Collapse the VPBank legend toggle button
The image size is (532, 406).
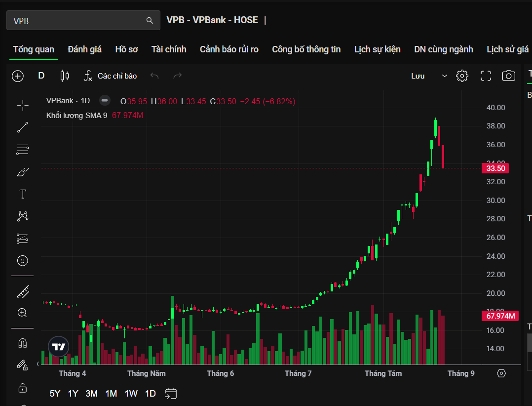coord(105,100)
